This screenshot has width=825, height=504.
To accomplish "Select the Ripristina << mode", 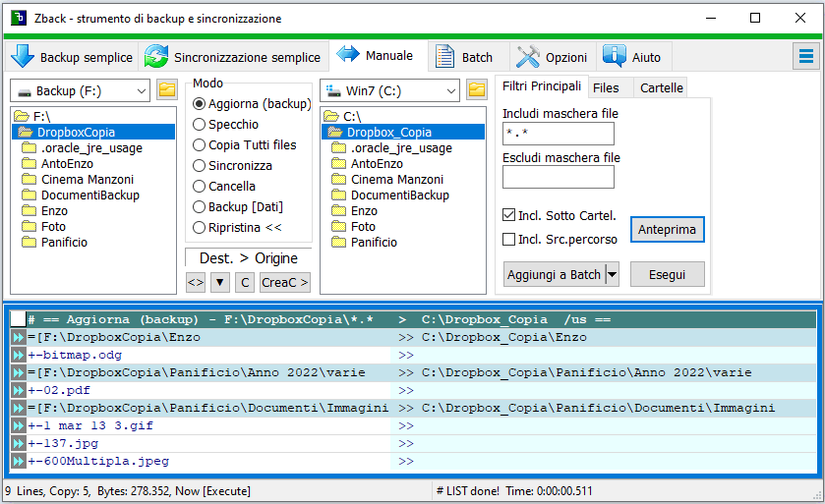I will 237,228.
